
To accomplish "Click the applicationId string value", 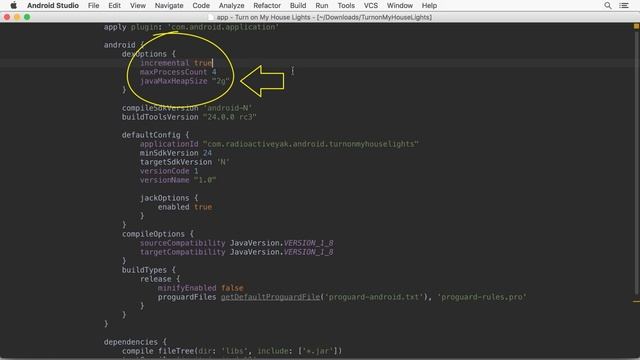I will coord(311,144).
